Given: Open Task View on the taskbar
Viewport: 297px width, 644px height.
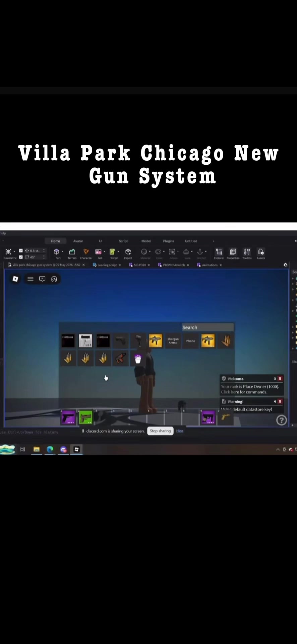Looking at the screenshot, I should point(23,449).
